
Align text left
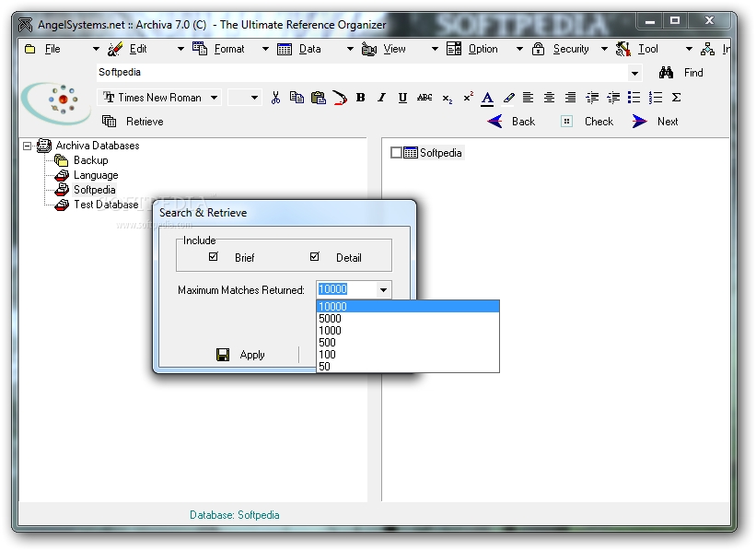pyautogui.click(x=528, y=98)
